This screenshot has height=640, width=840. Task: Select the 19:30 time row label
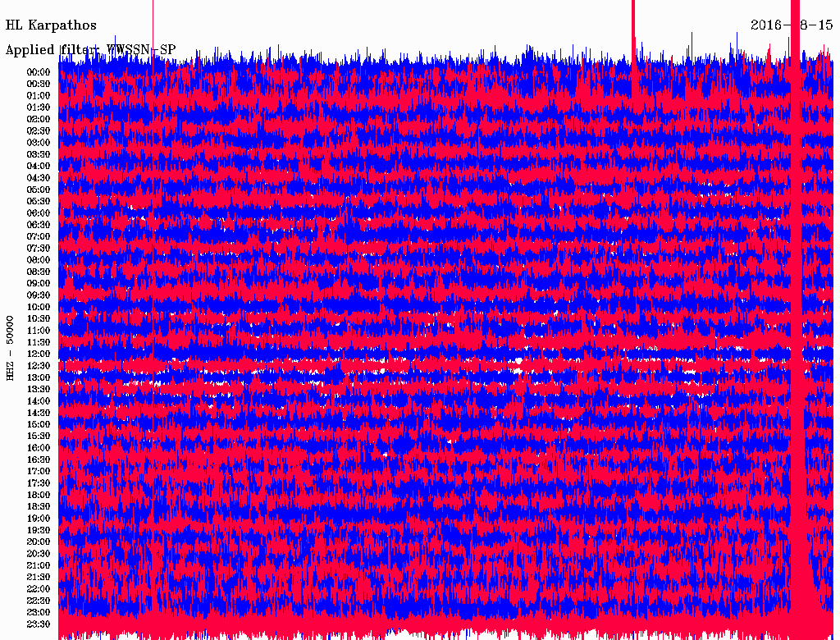(x=39, y=530)
